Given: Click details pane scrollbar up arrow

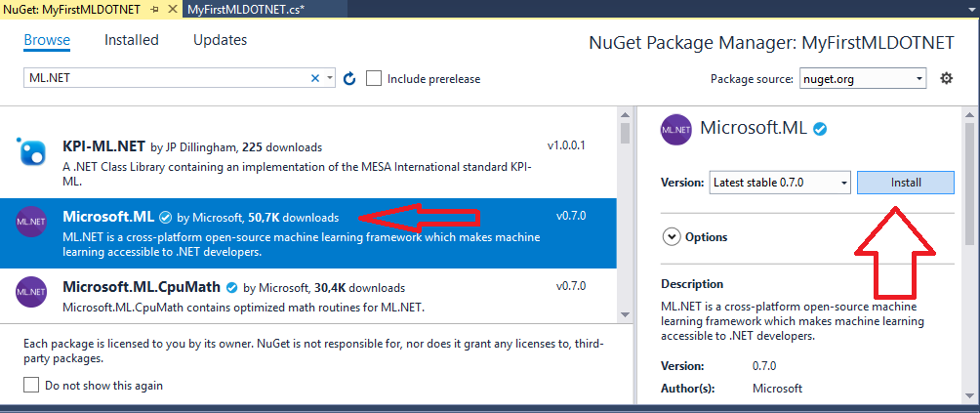Looking at the screenshot, I should click(x=969, y=115).
